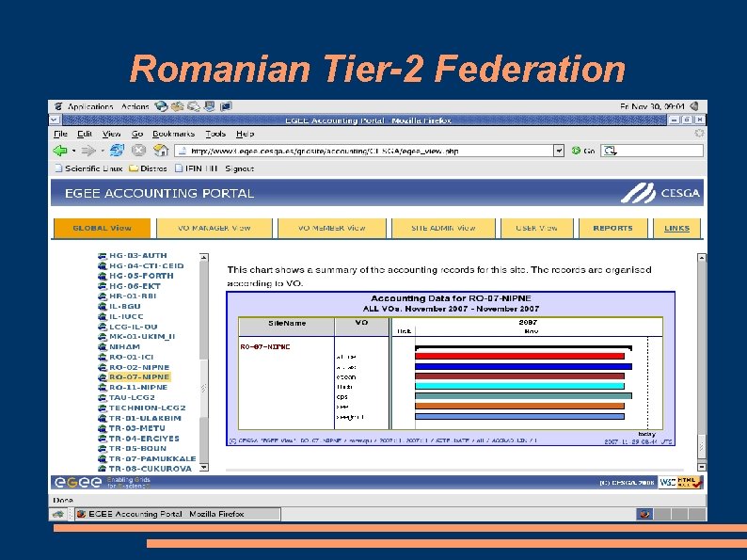The width and height of the screenshot is (747, 560).
Task: Click the green Go button
Action: [x=583, y=151]
